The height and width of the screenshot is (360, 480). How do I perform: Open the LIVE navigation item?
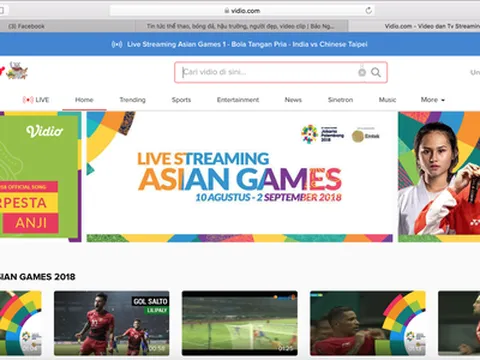(x=36, y=100)
